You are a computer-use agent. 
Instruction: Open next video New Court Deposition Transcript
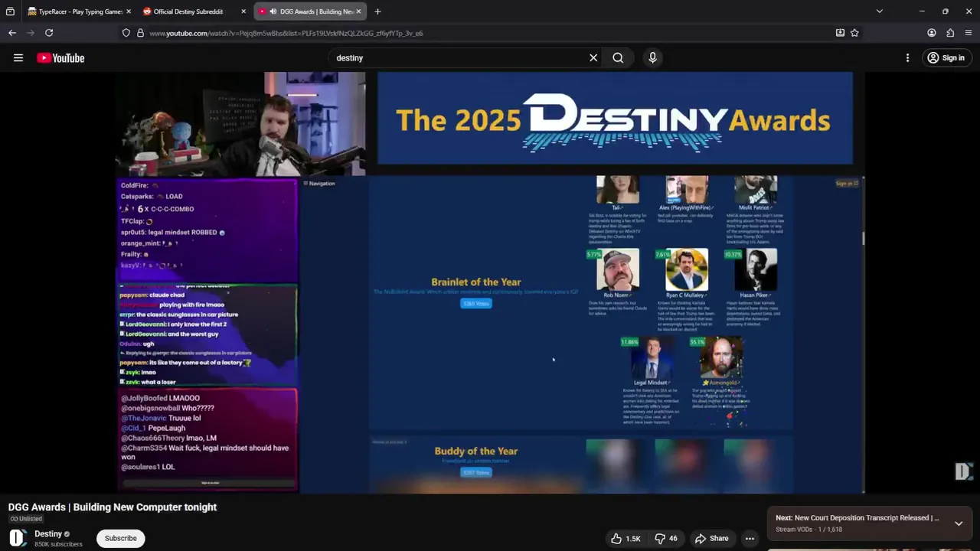tap(857, 518)
